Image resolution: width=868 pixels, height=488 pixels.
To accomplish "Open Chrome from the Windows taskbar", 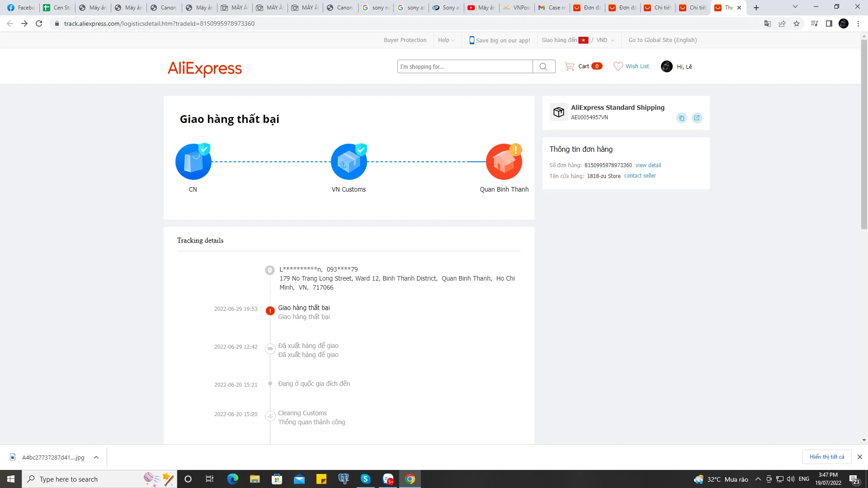I will click(410, 479).
